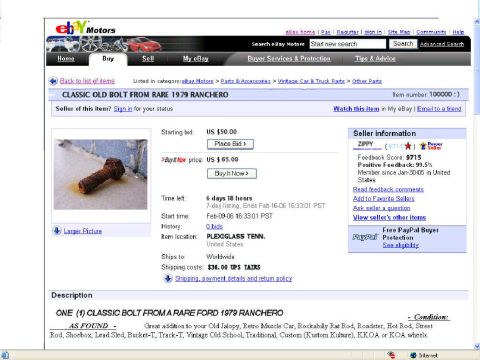Click the US $50.00 starting bid text

point(222,132)
